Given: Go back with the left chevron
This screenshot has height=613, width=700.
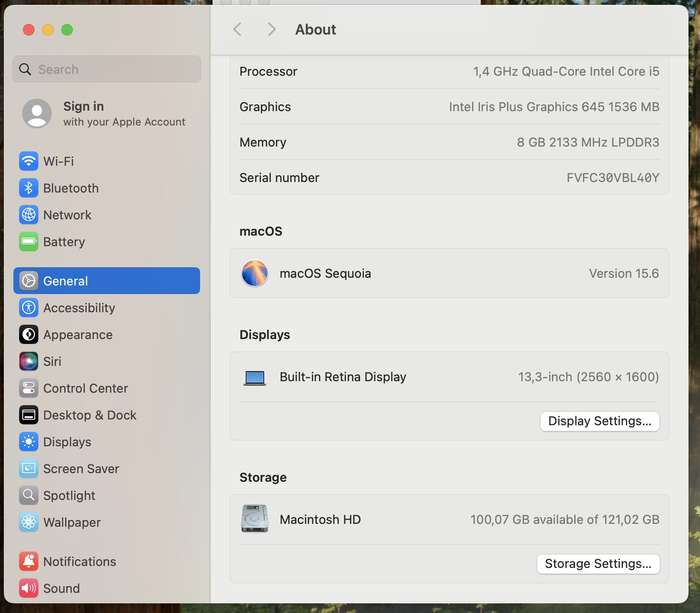Looking at the screenshot, I should (238, 30).
